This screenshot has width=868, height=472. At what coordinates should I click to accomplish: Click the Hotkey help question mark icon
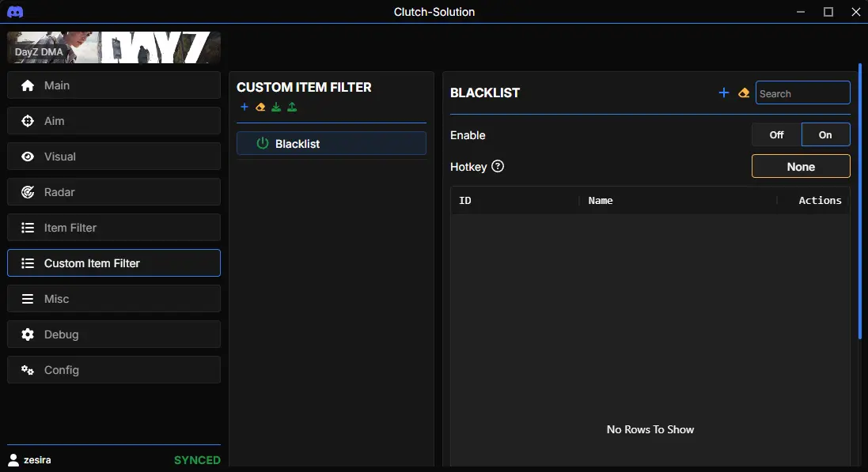coord(498,167)
